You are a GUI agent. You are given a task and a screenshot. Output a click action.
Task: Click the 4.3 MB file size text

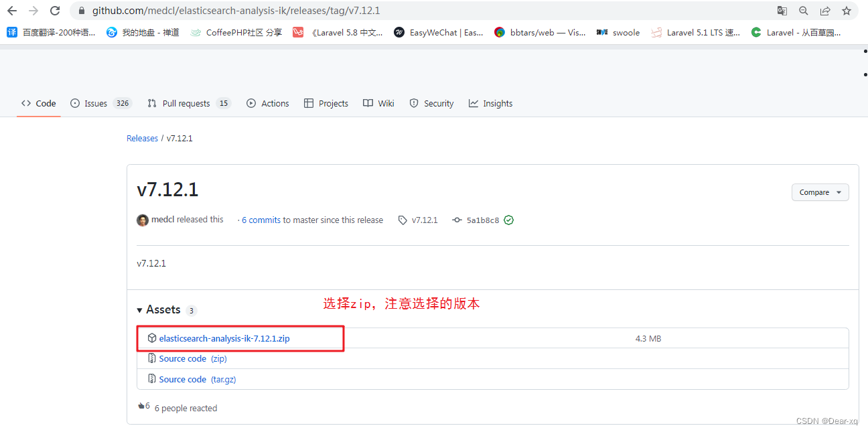click(x=648, y=338)
